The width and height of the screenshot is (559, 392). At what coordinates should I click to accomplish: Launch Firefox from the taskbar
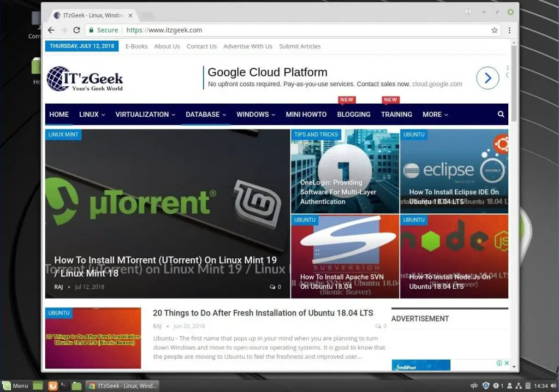pos(53,385)
